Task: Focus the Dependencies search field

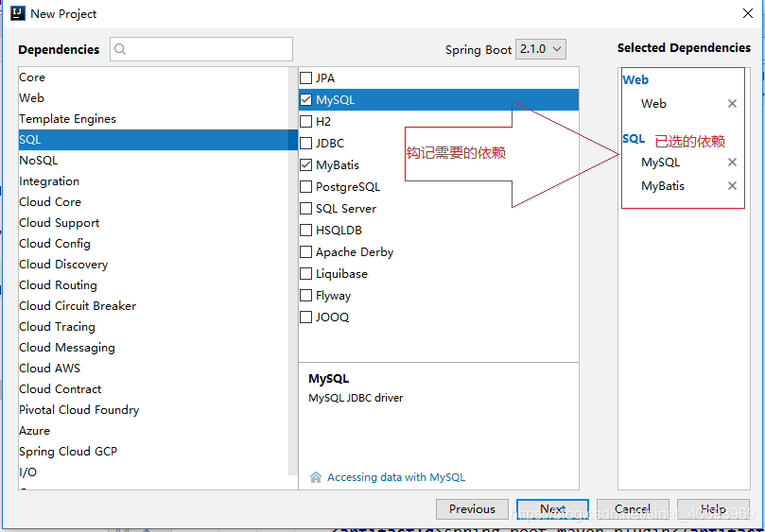Action: click(201, 49)
